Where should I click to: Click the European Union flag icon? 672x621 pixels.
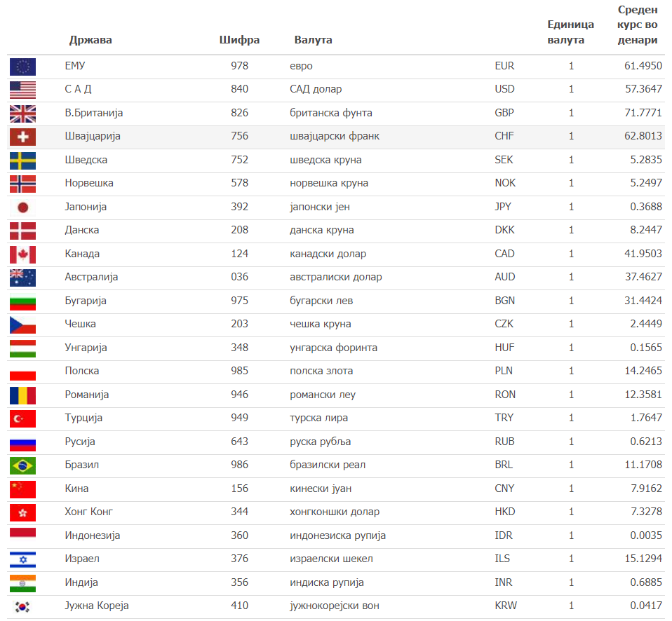pos(22,67)
